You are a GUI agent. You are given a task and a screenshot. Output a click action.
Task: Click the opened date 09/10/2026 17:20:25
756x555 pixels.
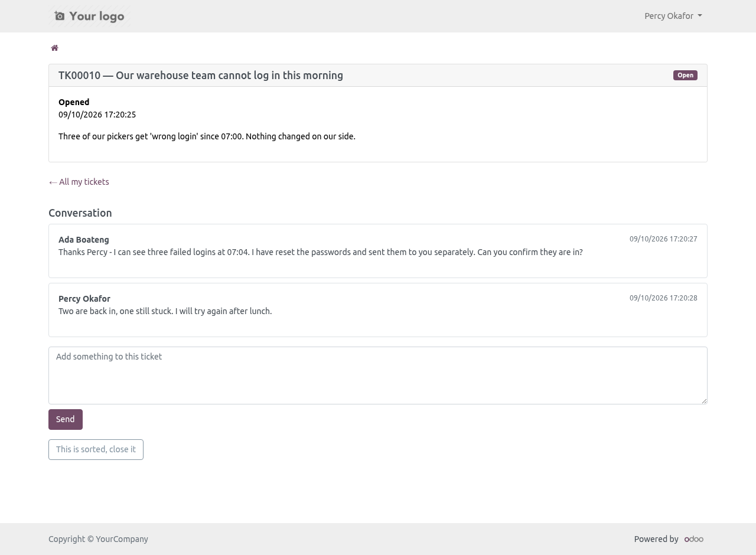pos(97,115)
